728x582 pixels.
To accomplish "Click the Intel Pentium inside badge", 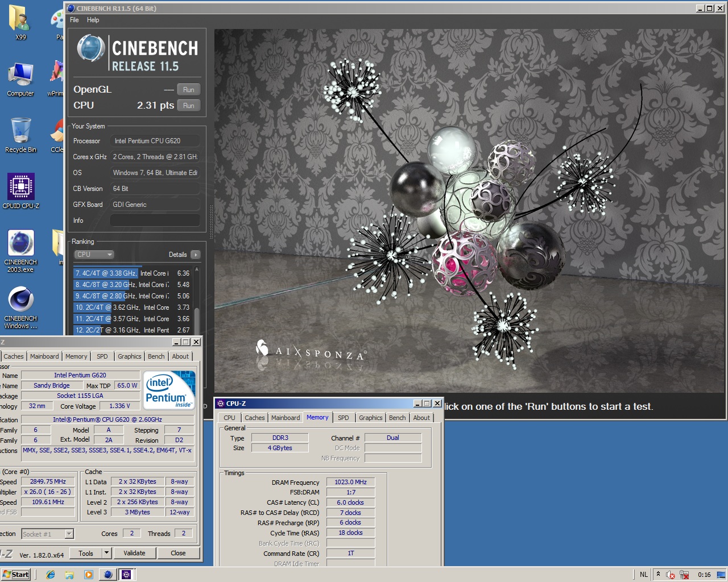I will tap(169, 390).
